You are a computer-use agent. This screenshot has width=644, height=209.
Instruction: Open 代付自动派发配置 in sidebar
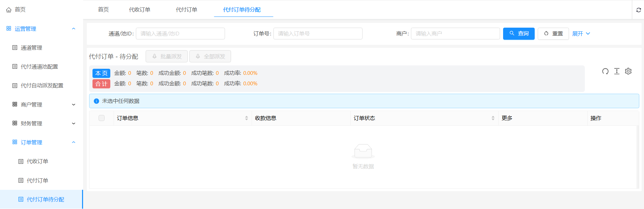41,86
